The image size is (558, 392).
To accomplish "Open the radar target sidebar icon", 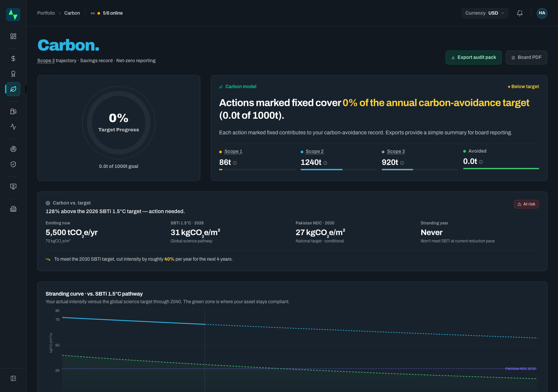I will point(13,149).
